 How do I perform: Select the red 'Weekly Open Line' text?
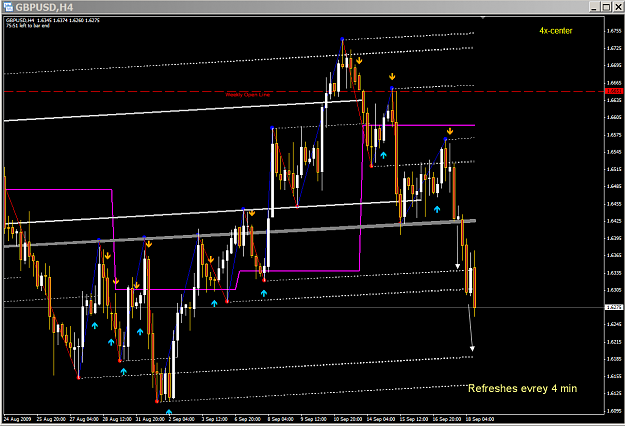(x=248, y=95)
